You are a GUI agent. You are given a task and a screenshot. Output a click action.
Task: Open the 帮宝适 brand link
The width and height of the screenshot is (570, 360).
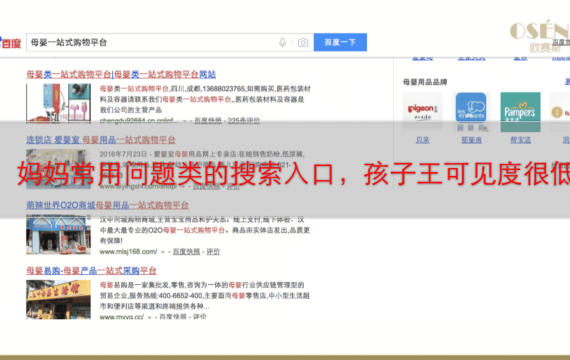click(x=521, y=140)
